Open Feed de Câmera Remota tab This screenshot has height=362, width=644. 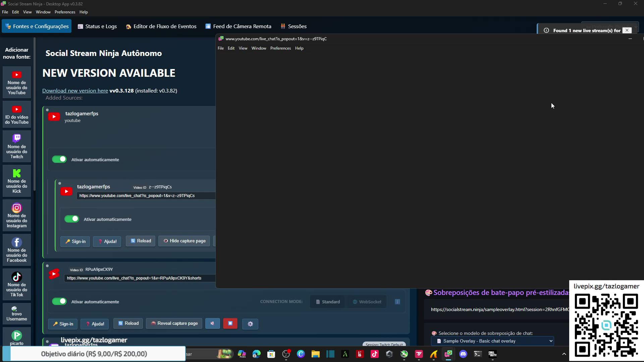click(238, 26)
